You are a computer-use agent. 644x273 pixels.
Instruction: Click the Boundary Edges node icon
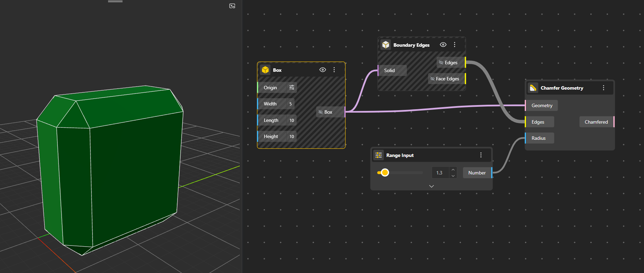pyautogui.click(x=386, y=45)
